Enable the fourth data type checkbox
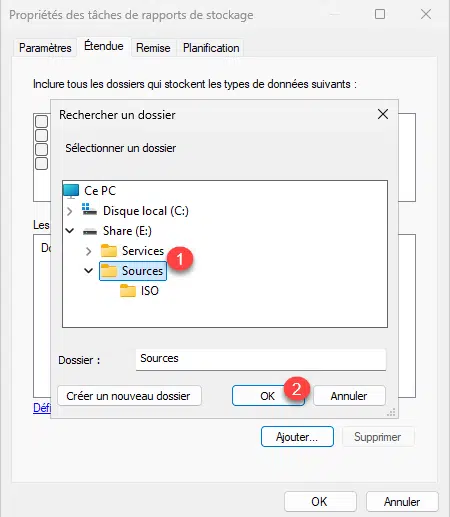The image size is (450, 517). click(41, 163)
